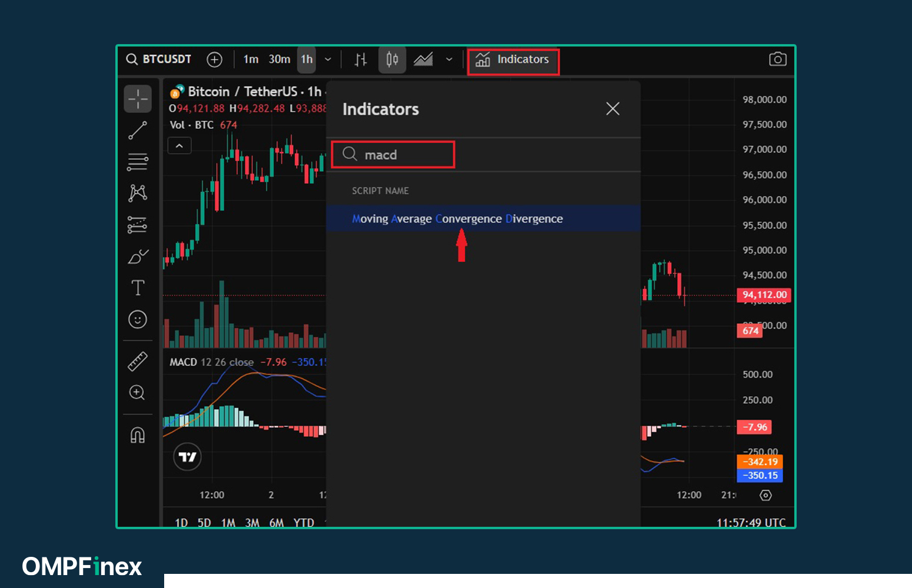Image resolution: width=912 pixels, height=588 pixels.
Task: Click the zoom in tool
Action: tap(137, 392)
